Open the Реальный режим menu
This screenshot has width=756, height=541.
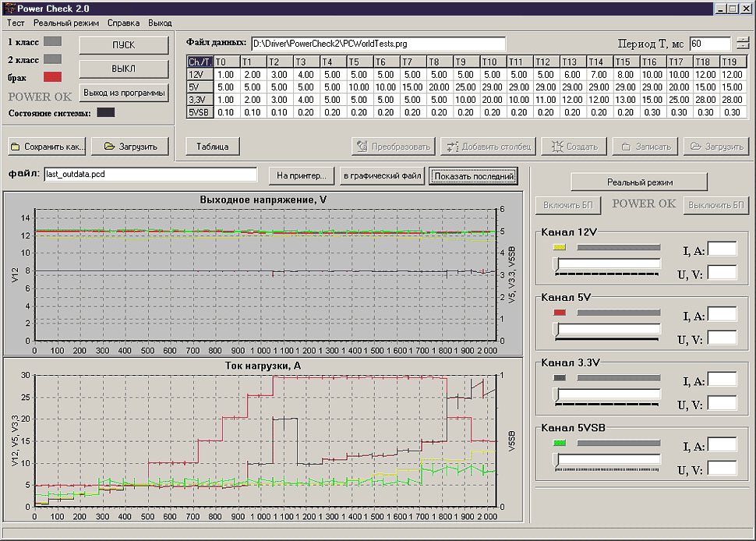[66, 23]
